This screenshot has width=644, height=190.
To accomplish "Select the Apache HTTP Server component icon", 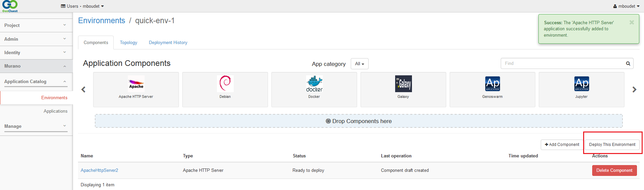I will (x=136, y=84).
